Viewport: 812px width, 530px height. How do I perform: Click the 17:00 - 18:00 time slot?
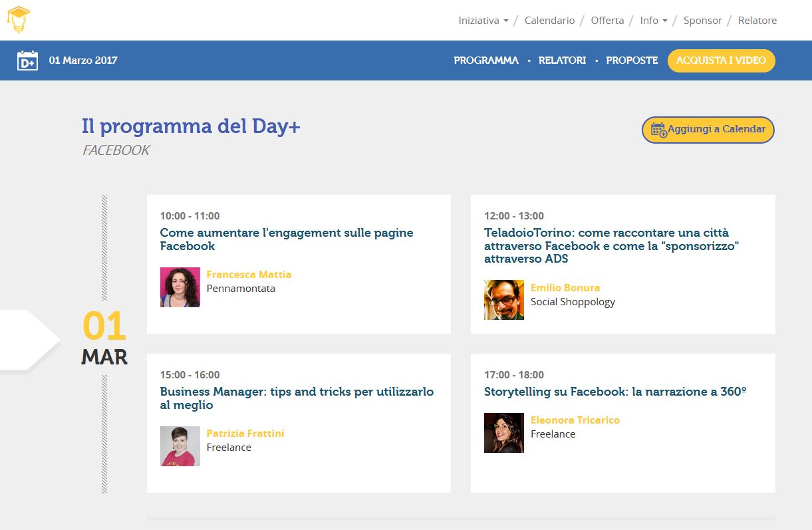[514, 375]
